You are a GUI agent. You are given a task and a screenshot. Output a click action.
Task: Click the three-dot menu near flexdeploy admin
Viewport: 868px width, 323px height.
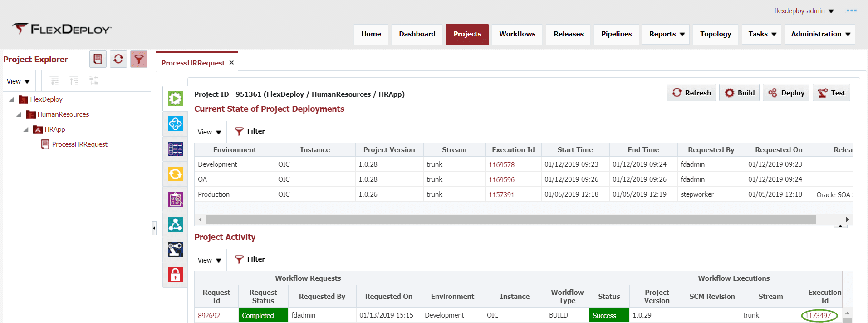[852, 10]
